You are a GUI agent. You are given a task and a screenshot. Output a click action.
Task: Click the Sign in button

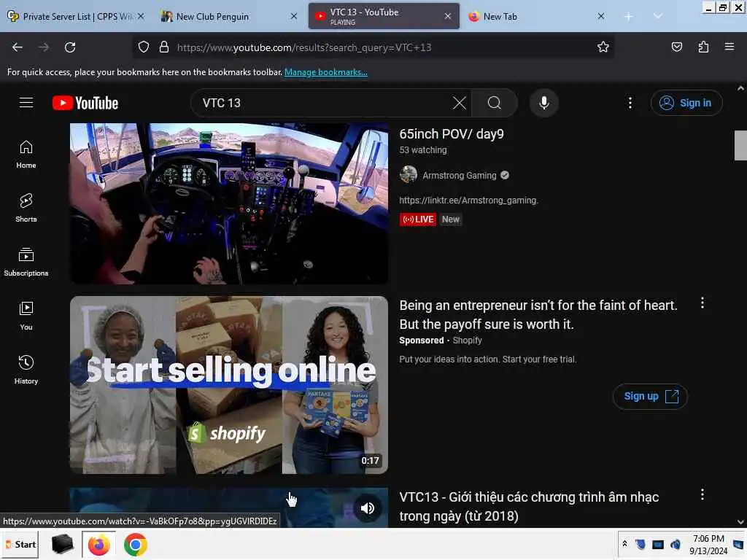tap(686, 103)
